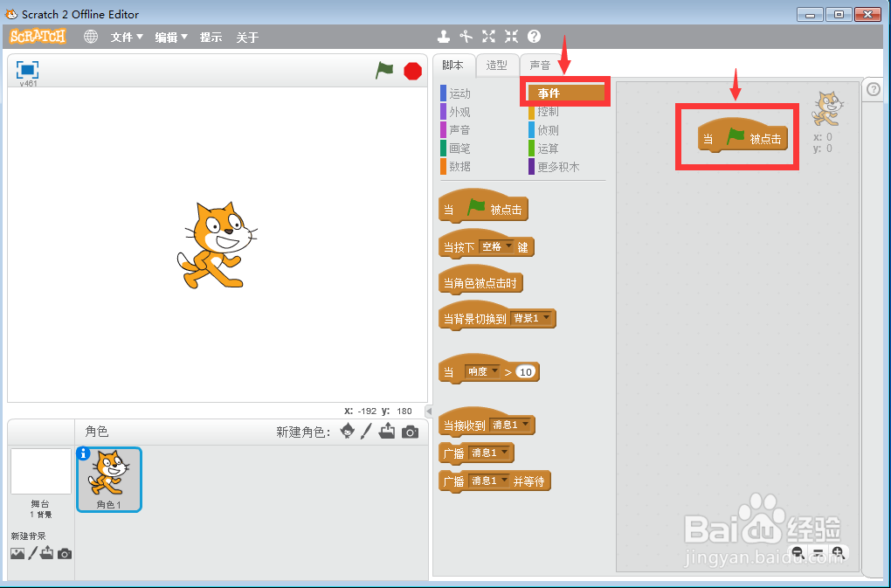Take new backdrop from camera

coord(65,553)
